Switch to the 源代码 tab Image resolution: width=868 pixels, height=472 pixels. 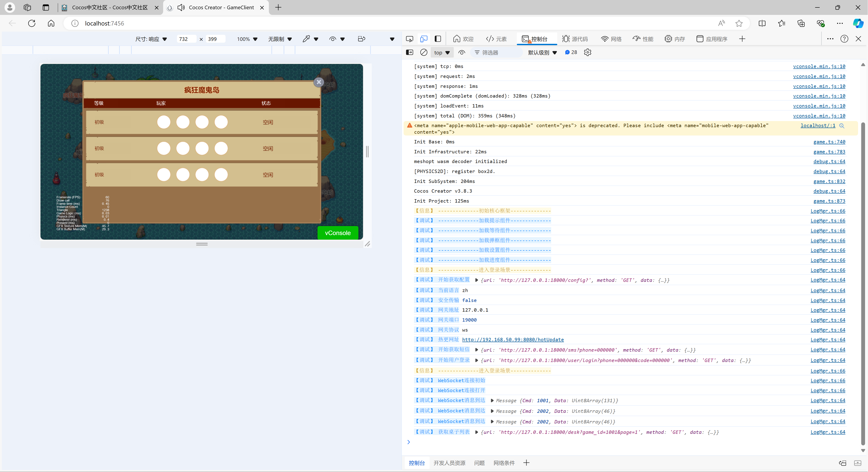(575, 39)
